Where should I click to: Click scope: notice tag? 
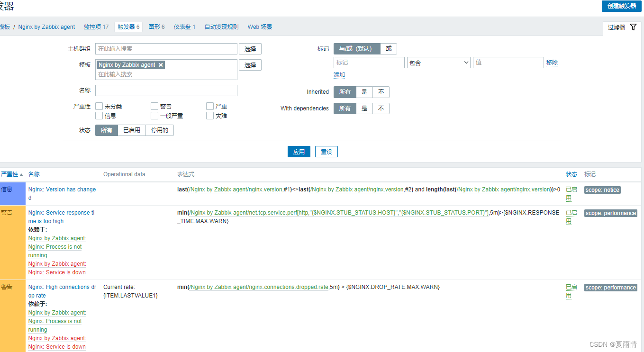pyautogui.click(x=602, y=190)
